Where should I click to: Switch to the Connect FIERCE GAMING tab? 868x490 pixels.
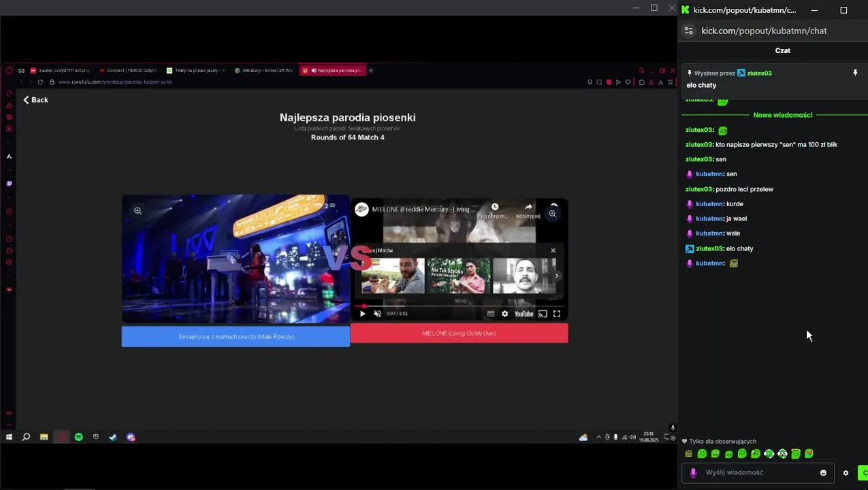[128, 70]
